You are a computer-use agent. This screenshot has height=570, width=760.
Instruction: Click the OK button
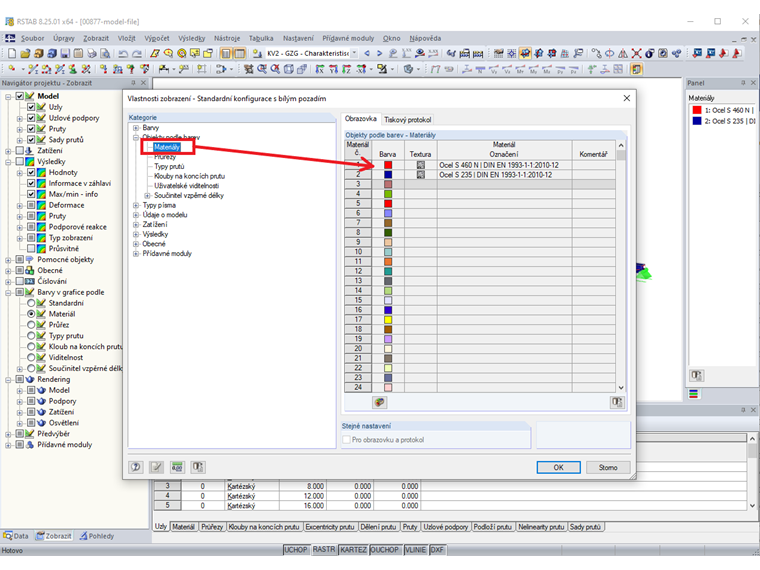pos(558,467)
